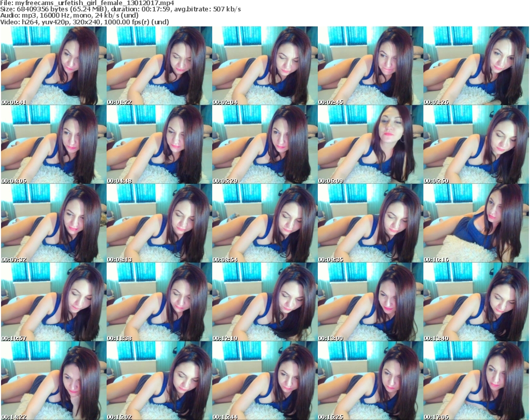The height and width of the screenshot is (420, 530).
Task: Open the final frame stamped 00:17:06
Action: [x=476, y=381]
